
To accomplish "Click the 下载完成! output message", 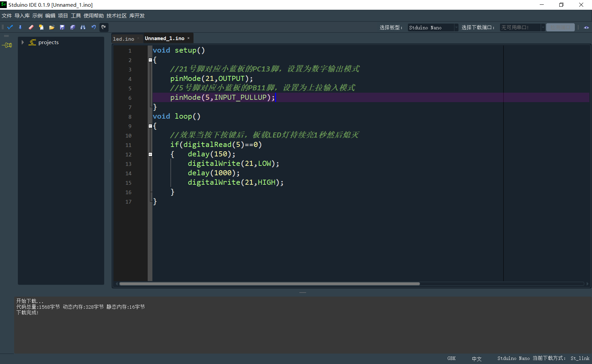I will coord(27,313).
